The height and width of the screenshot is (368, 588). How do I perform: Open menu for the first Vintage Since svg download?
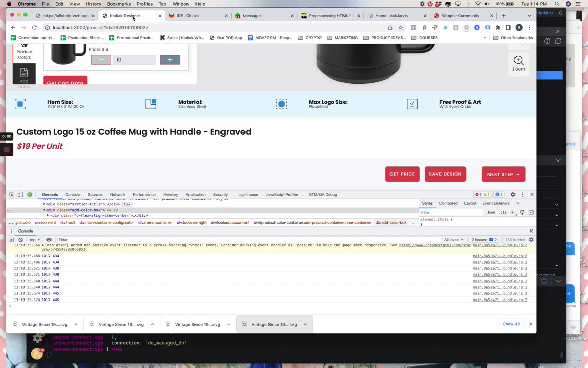tap(76, 324)
